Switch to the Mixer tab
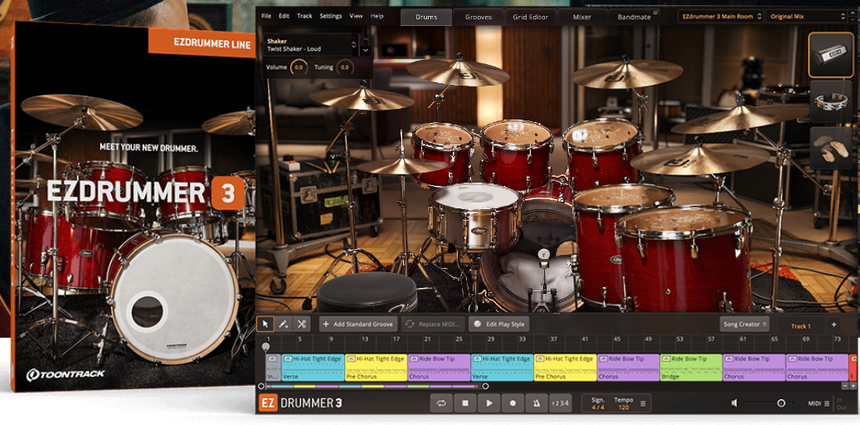This screenshot has width=860, height=425. [582, 17]
